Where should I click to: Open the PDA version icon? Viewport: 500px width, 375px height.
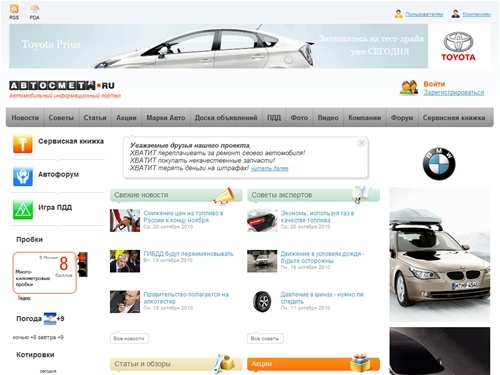(x=35, y=9)
